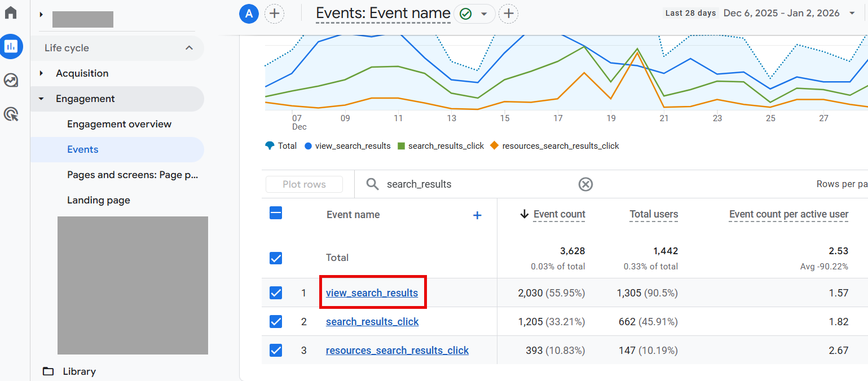
Task: Clear the search_results search filter
Action: click(585, 184)
